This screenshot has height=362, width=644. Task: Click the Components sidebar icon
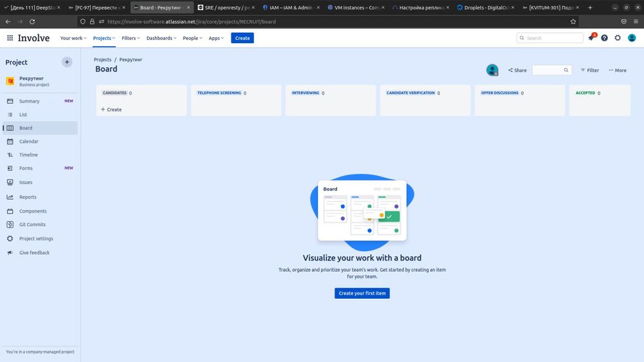pyautogui.click(x=10, y=211)
